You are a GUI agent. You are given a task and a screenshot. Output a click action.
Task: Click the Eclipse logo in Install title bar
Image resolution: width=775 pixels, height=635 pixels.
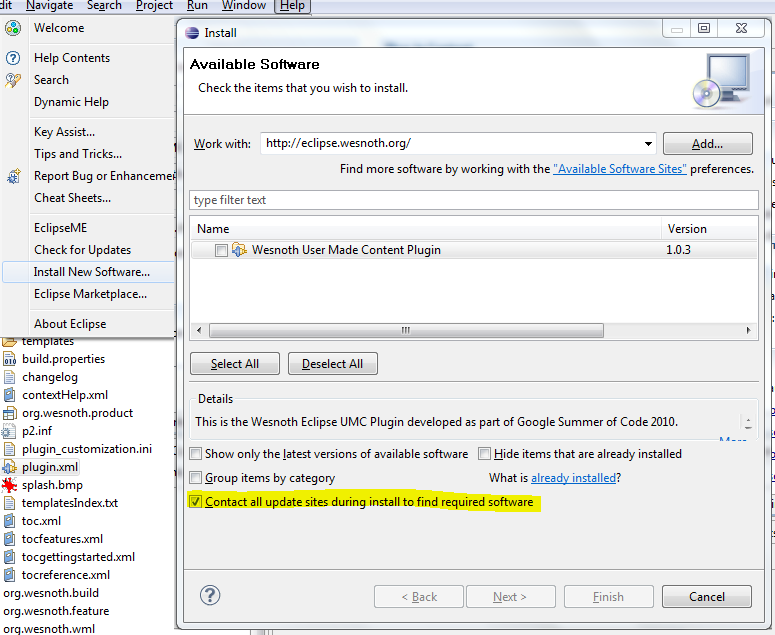tap(192, 33)
